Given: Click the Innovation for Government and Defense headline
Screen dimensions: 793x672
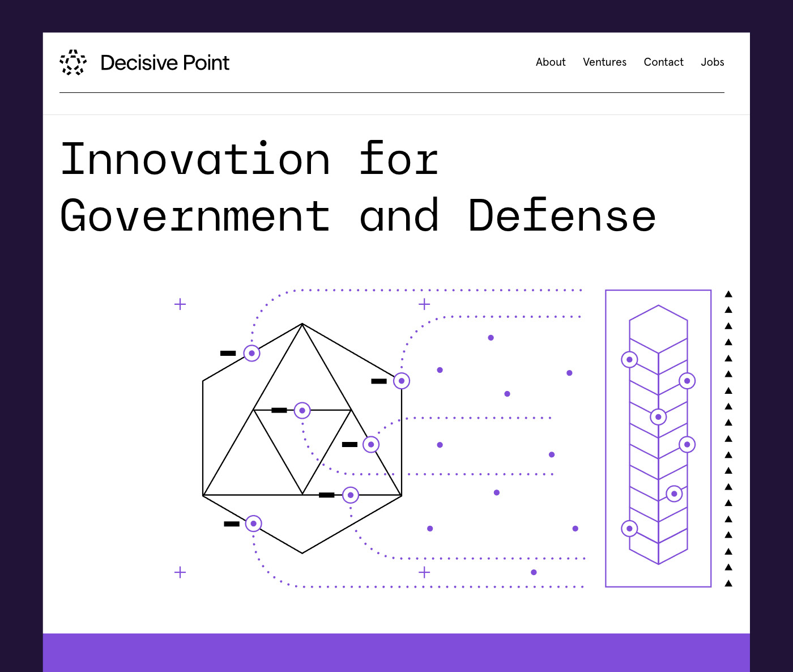Looking at the screenshot, I should click(x=357, y=187).
